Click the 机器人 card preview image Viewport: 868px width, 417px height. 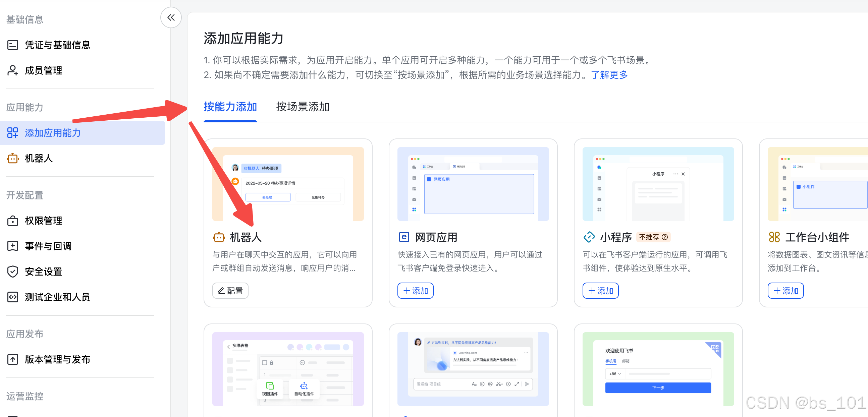(288, 184)
